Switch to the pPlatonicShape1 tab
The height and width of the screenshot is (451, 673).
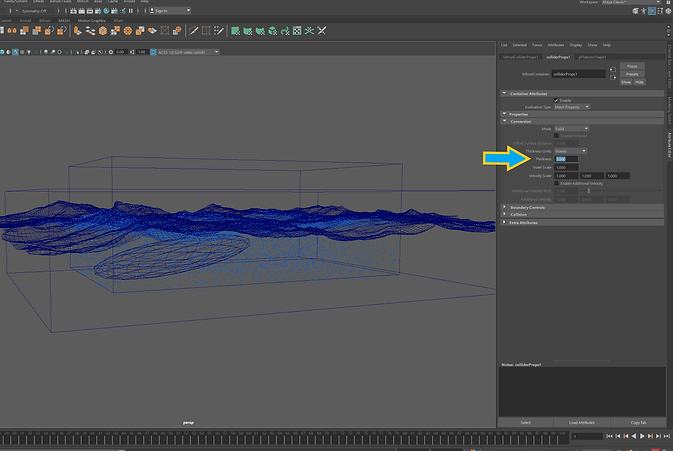pos(592,57)
